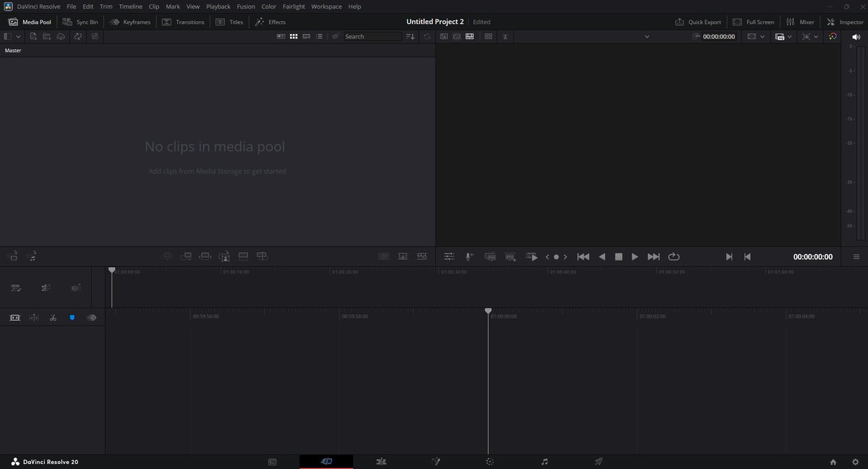Image resolution: width=868 pixels, height=469 pixels.
Task: Switch media pool to list view
Action: 319,36
